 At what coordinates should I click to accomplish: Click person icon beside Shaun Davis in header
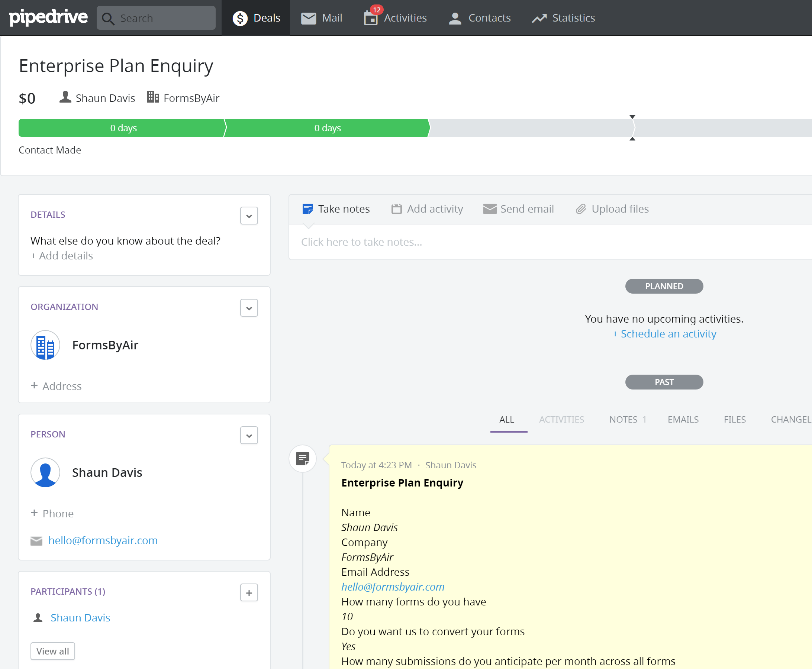point(65,97)
